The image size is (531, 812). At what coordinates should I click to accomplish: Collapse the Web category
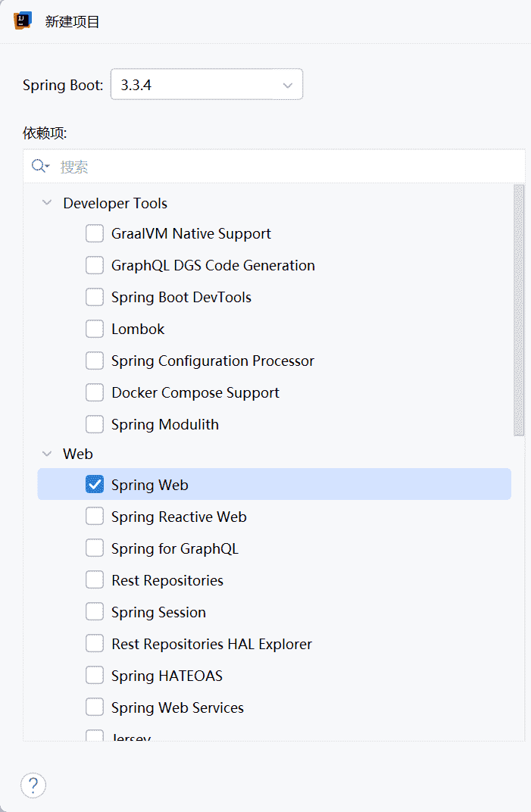[48, 454]
